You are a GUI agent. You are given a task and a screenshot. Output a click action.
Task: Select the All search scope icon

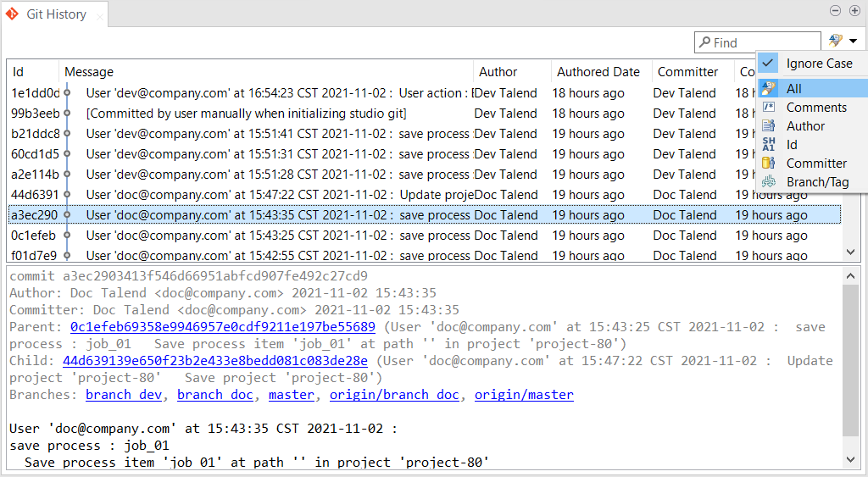point(769,88)
